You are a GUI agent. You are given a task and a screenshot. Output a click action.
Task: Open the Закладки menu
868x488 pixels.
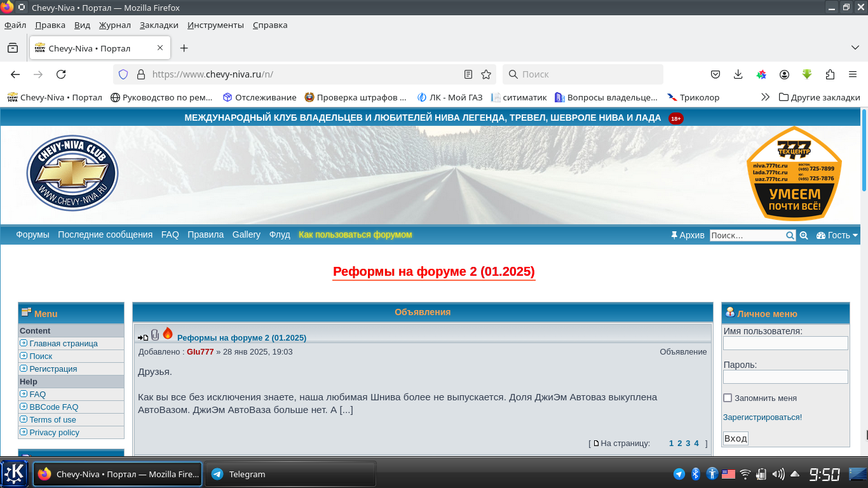point(159,25)
